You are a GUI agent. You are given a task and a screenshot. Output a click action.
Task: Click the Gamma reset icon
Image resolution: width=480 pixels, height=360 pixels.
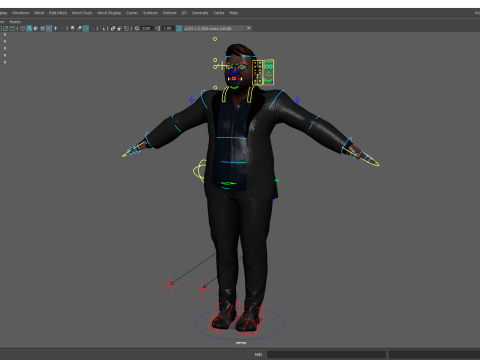pyautogui.click(x=158, y=28)
